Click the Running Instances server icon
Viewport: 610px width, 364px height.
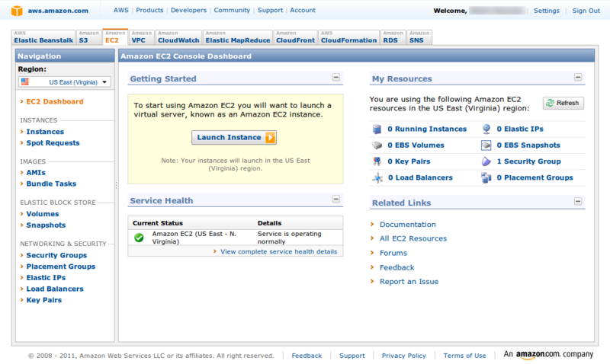(x=377, y=129)
